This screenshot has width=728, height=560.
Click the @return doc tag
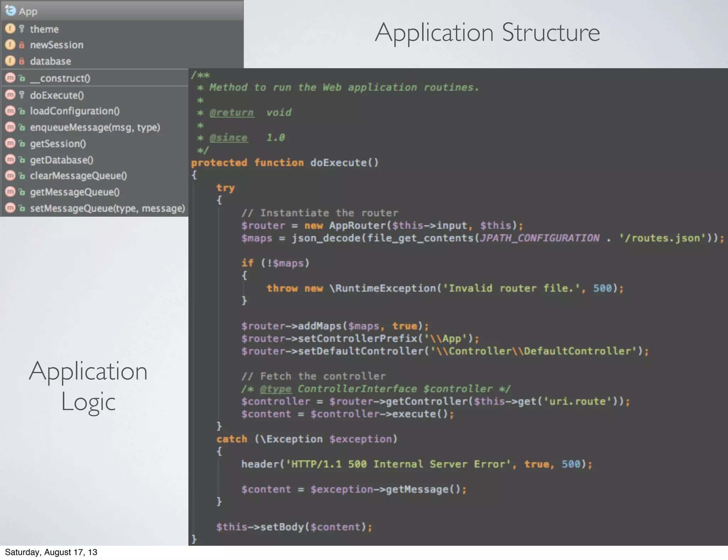tap(231, 113)
